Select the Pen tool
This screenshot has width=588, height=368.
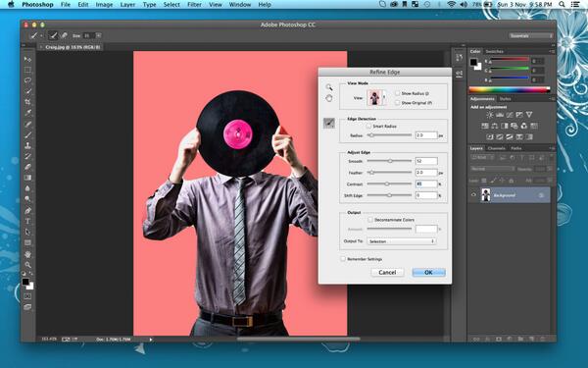[x=27, y=210]
